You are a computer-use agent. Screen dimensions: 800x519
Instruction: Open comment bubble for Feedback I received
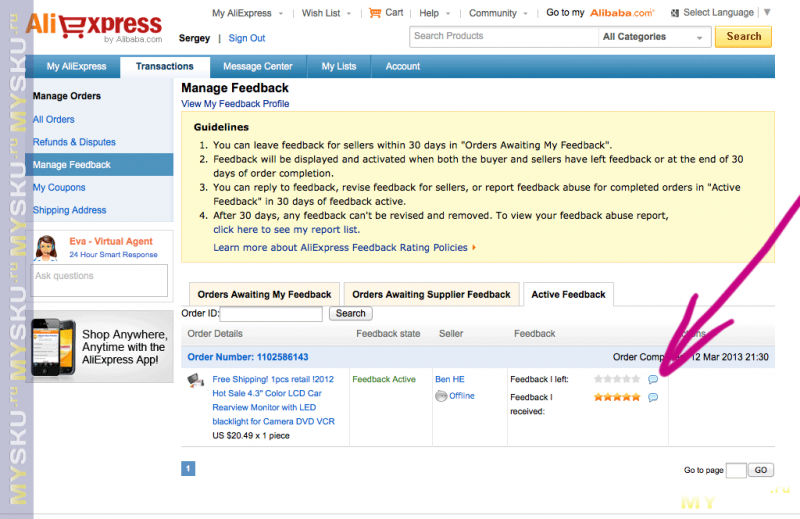pyautogui.click(x=653, y=397)
